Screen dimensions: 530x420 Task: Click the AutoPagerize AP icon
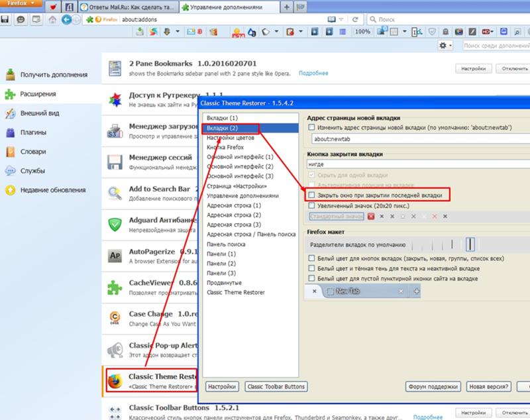point(115,256)
